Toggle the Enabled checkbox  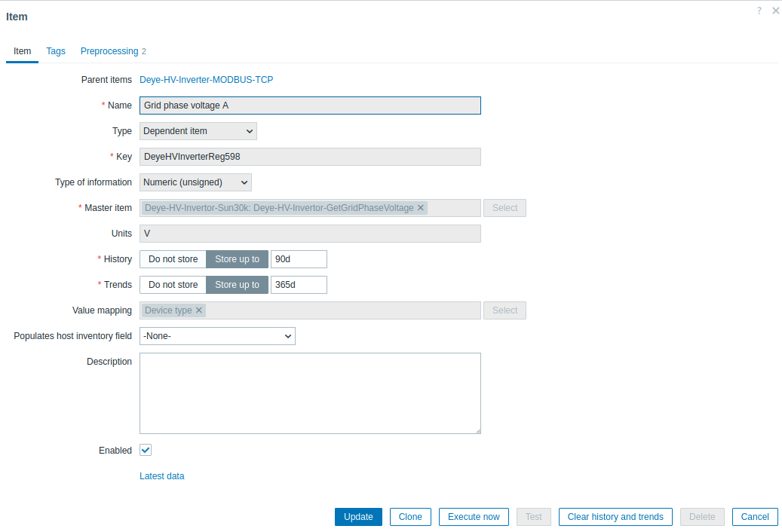[x=146, y=451]
